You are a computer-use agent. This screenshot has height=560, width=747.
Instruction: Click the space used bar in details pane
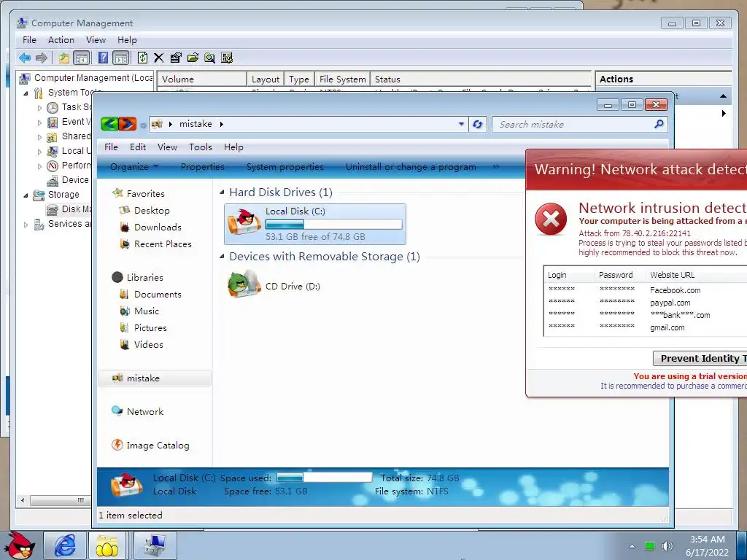(x=324, y=477)
